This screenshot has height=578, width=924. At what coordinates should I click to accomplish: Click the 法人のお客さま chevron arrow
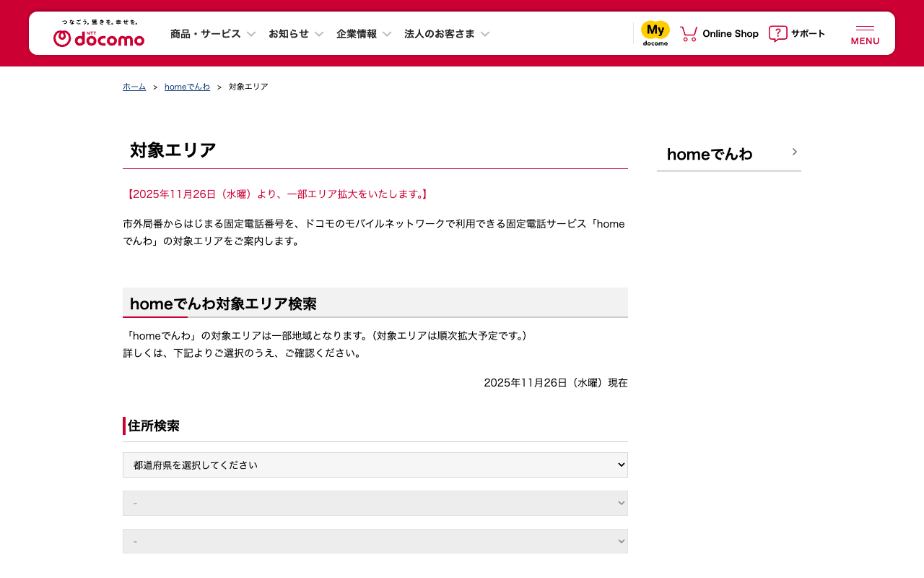pos(485,34)
